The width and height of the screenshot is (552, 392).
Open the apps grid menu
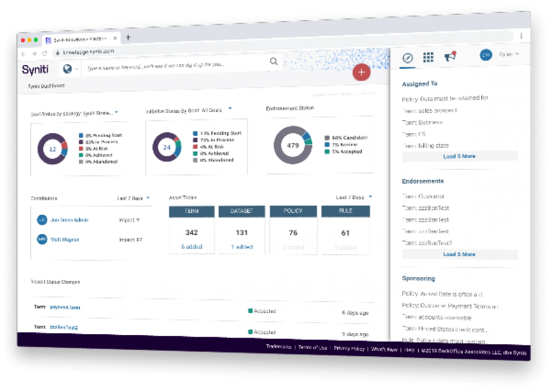tap(429, 56)
